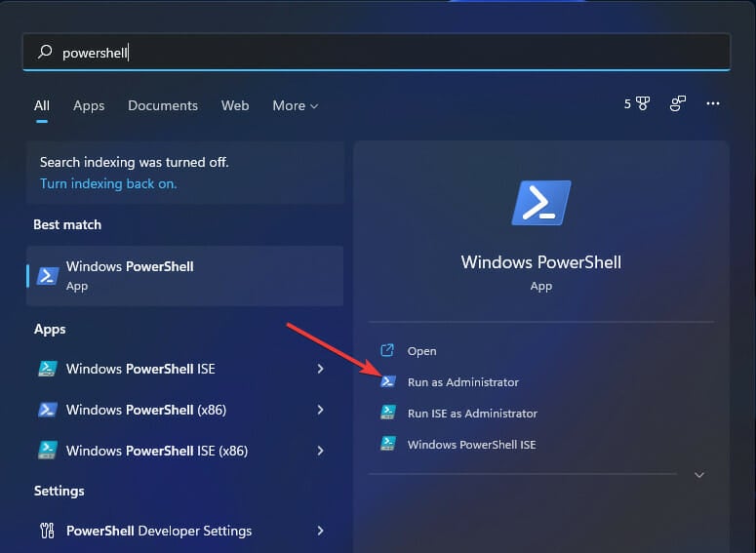
Task: Switch to the Web tab
Action: [x=235, y=105]
